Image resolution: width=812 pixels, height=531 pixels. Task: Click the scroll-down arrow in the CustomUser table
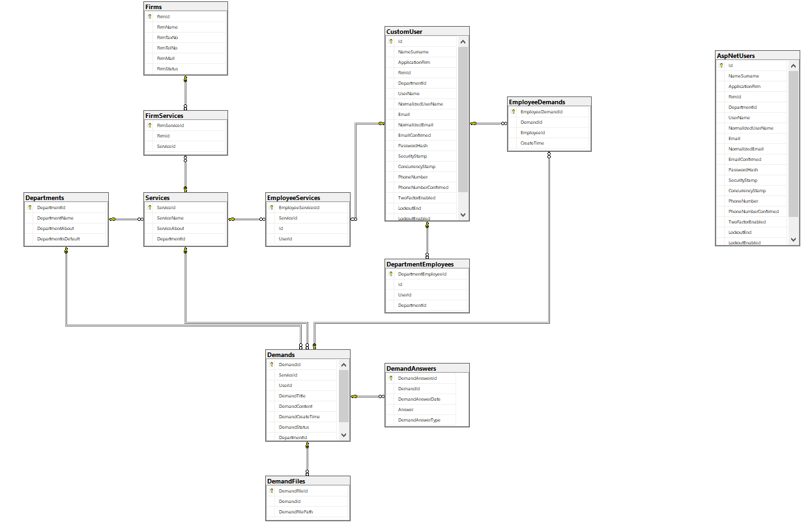point(463,214)
